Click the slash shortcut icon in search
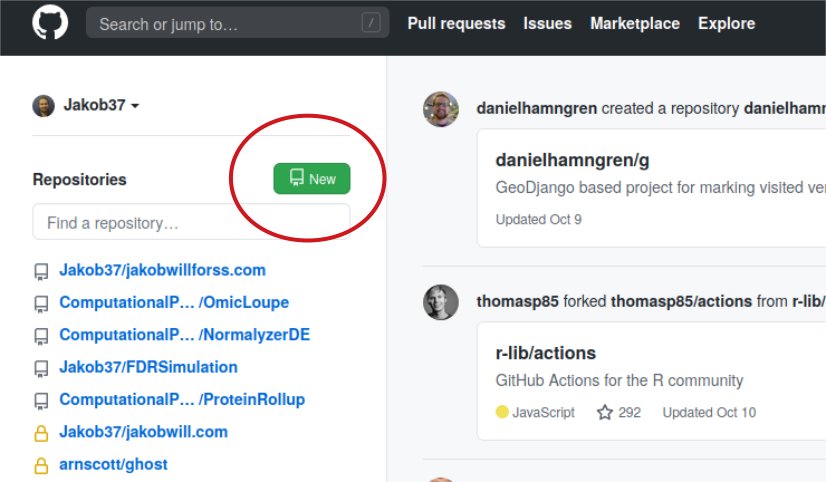The width and height of the screenshot is (826, 482). tap(371, 23)
